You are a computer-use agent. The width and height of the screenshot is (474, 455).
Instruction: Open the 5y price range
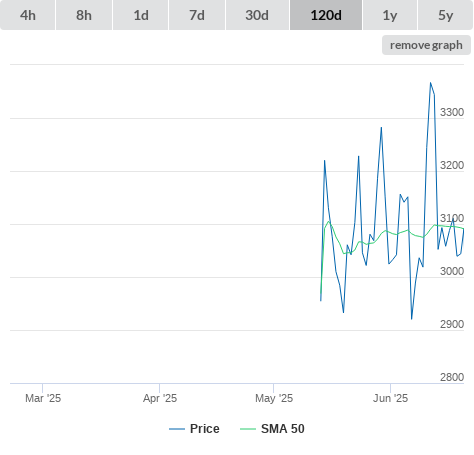446,15
